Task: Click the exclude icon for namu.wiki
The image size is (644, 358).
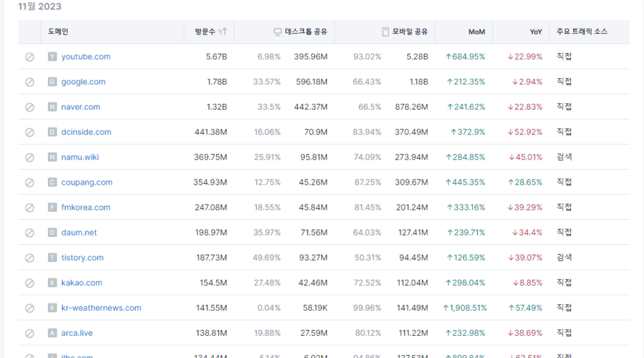Action: 29,158
